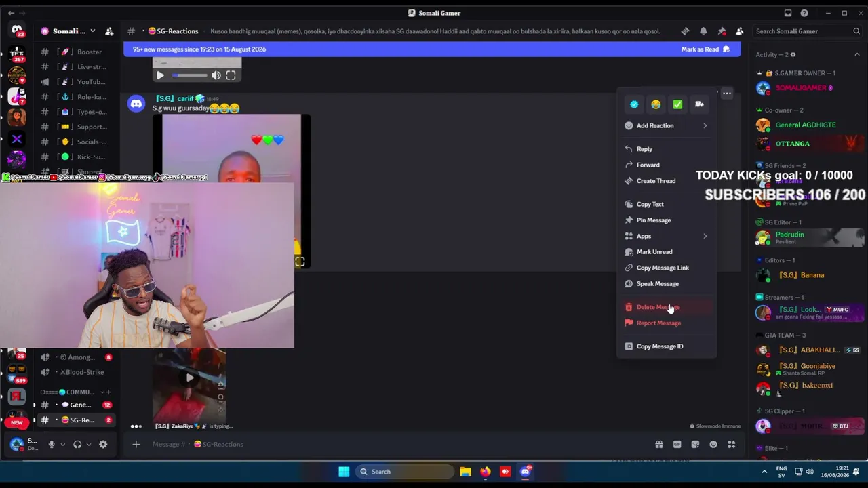Image resolution: width=868 pixels, height=488 pixels.
Task: Search the Somali Gamer server
Action: click(x=808, y=31)
